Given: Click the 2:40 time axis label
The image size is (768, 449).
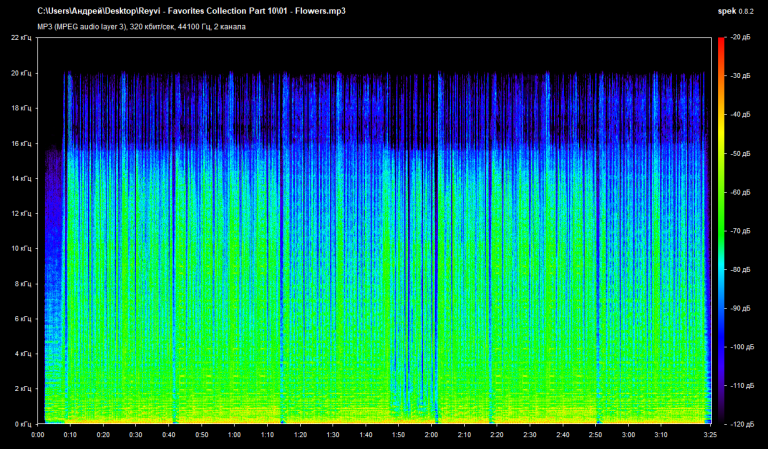Looking at the screenshot, I should click(x=563, y=435).
